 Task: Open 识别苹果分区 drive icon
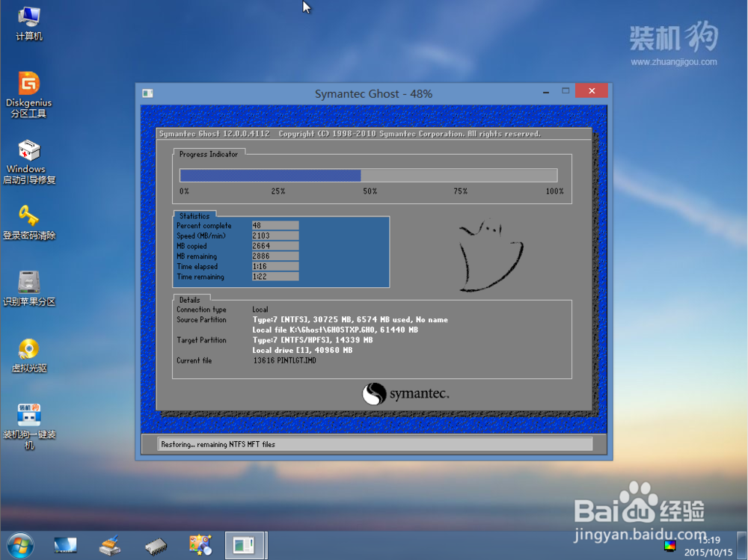click(x=29, y=288)
